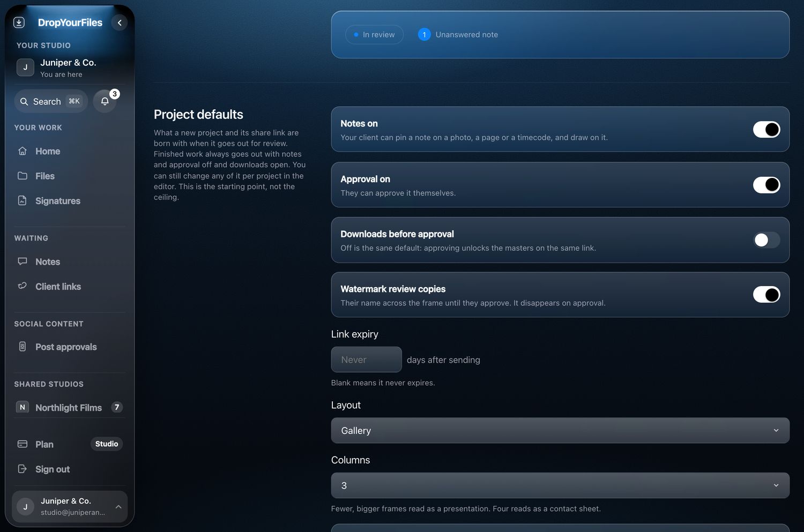Click the Project defaults heading
This screenshot has height=532, width=804.
click(198, 114)
